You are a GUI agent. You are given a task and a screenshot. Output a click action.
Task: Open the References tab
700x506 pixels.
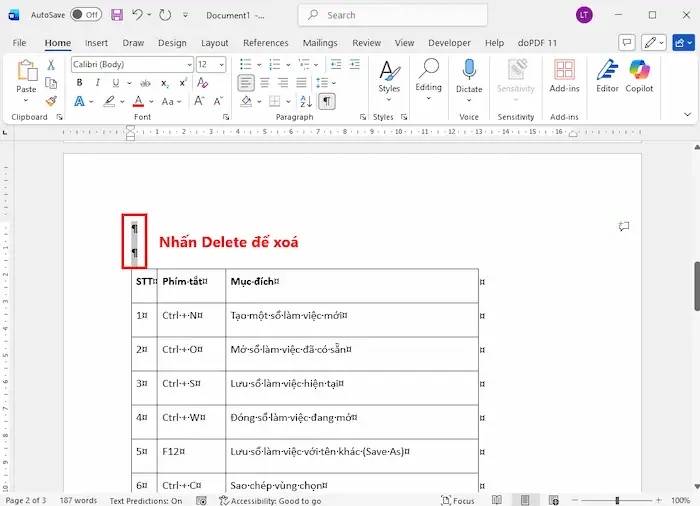[265, 43]
